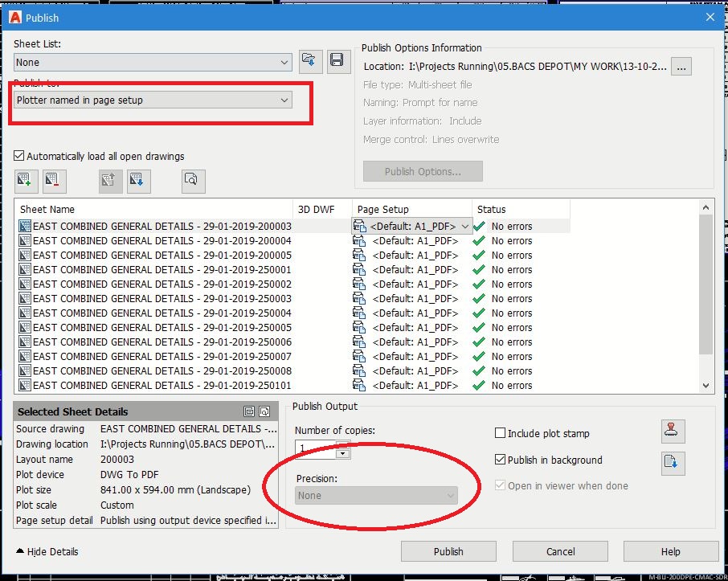Open plot stamp settings
Image resolution: width=728 pixels, height=581 pixels.
pos(673,432)
